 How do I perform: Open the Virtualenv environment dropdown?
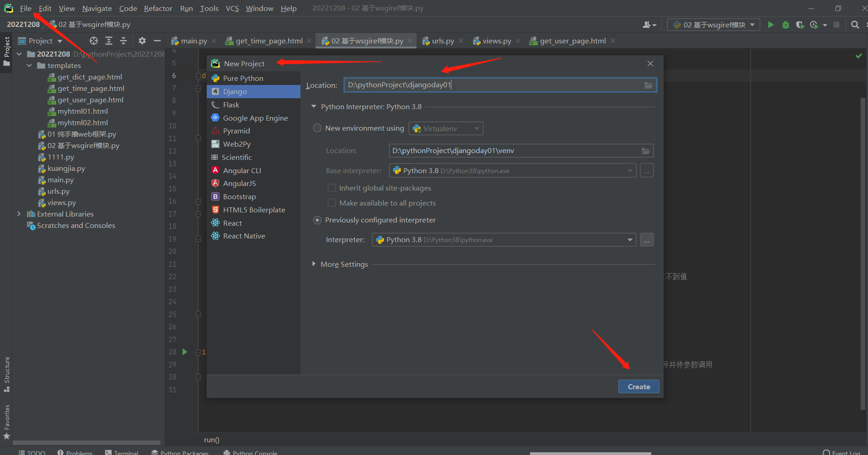446,128
